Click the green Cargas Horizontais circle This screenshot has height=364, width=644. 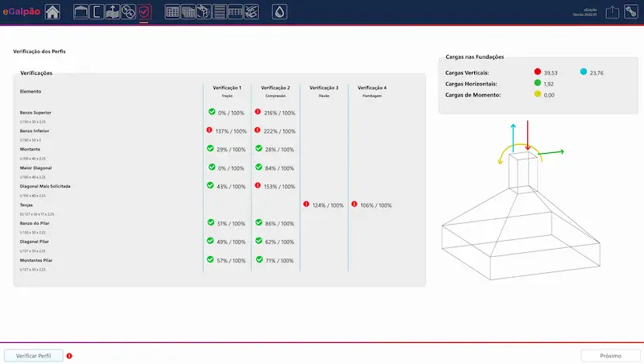[x=538, y=83]
